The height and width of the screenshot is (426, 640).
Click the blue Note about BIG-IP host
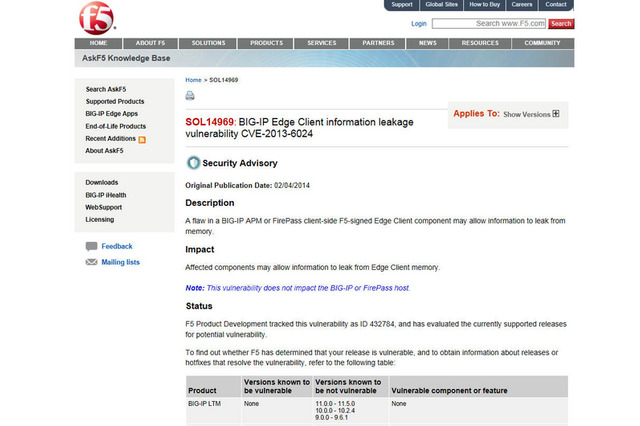point(298,288)
